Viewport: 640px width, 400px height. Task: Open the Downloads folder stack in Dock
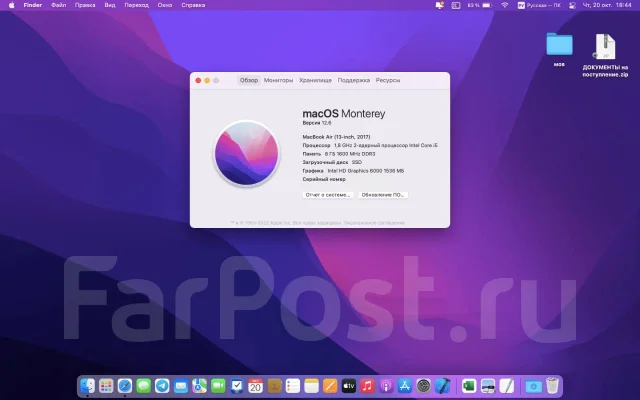click(x=533, y=386)
